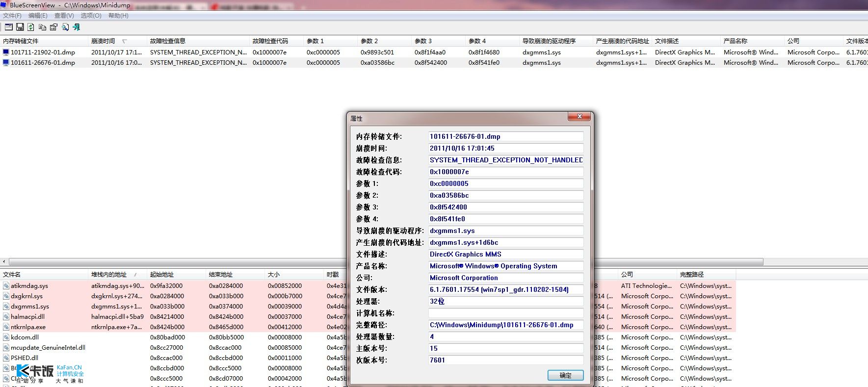Viewport: 868px width, 387px height.
Task: Select the halmacpi.dll row
Action: point(368,316)
